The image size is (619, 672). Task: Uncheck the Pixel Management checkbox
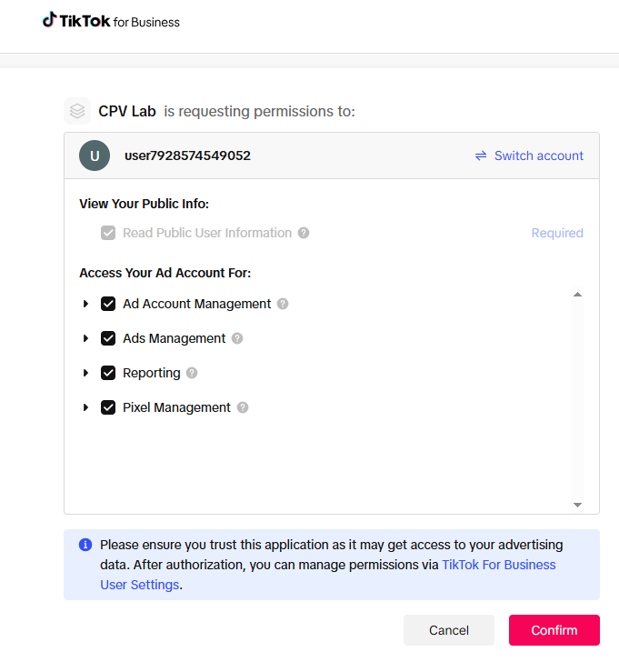[x=108, y=407]
